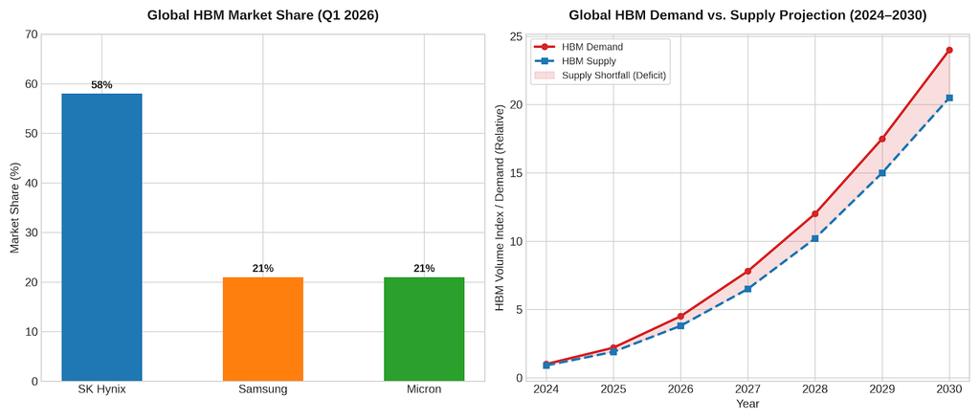Viewport: 980px width, 420px height.
Task: Click the 21% label above Micron bar
Action: [424, 268]
